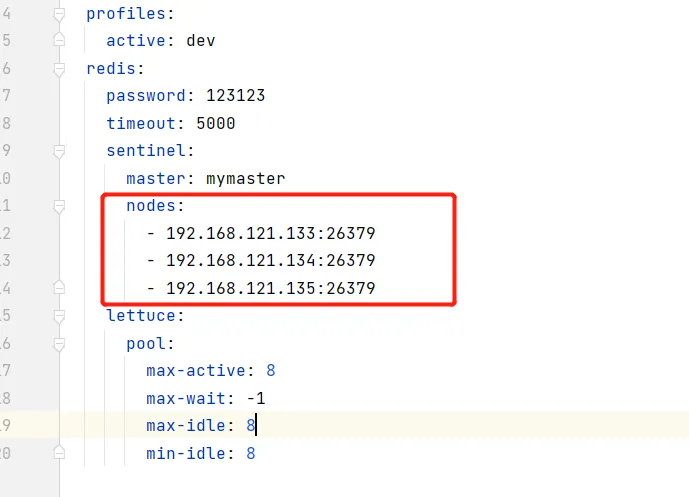Fold the nodes list in gutter
This screenshot has height=497, width=689.
[59, 207]
